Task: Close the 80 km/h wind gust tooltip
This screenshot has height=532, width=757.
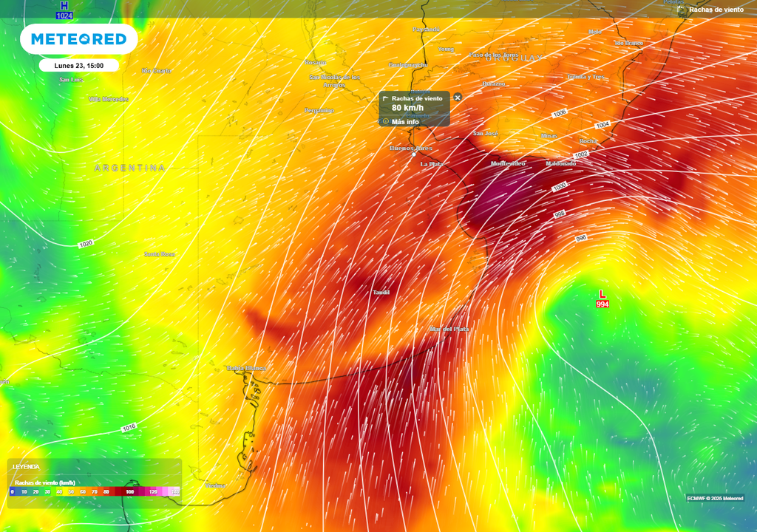Action: (x=458, y=98)
